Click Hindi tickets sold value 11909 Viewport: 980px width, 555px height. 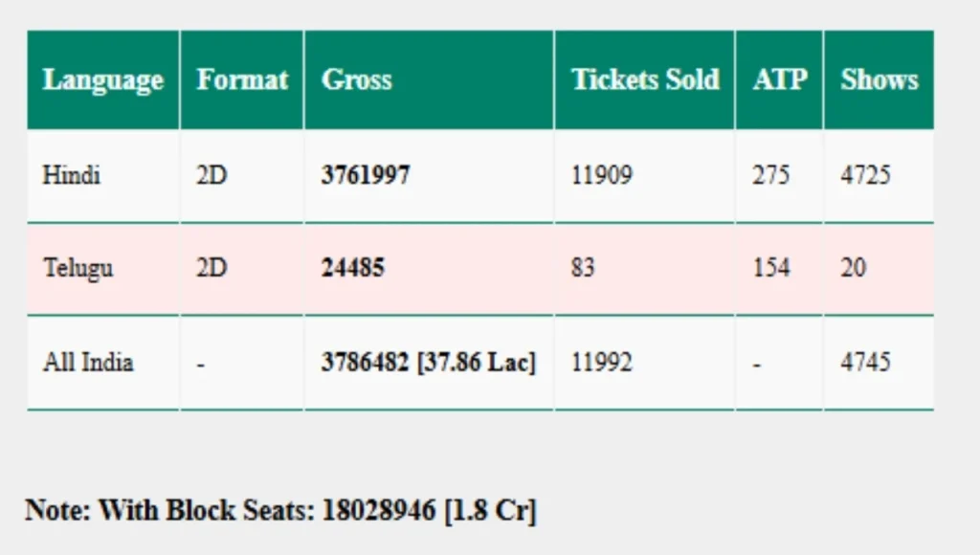(601, 175)
